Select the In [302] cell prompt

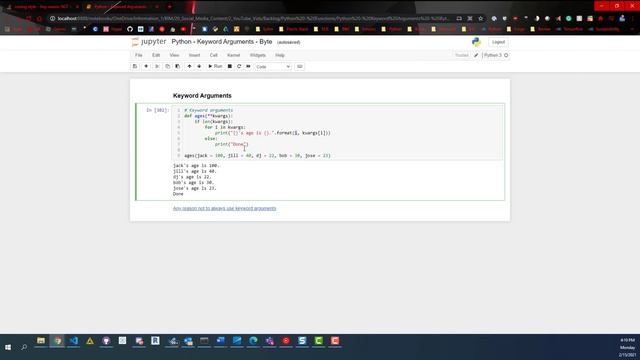pyautogui.click(x=157, y=110)
